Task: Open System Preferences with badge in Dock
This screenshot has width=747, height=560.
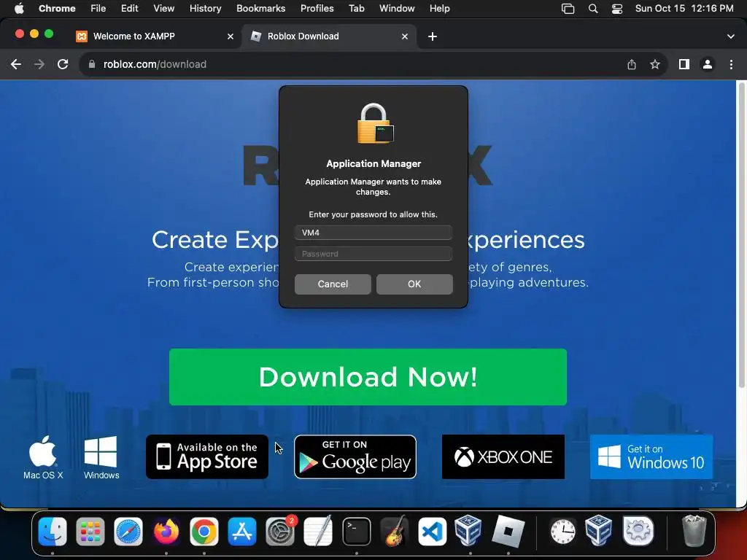Action: 280,532
